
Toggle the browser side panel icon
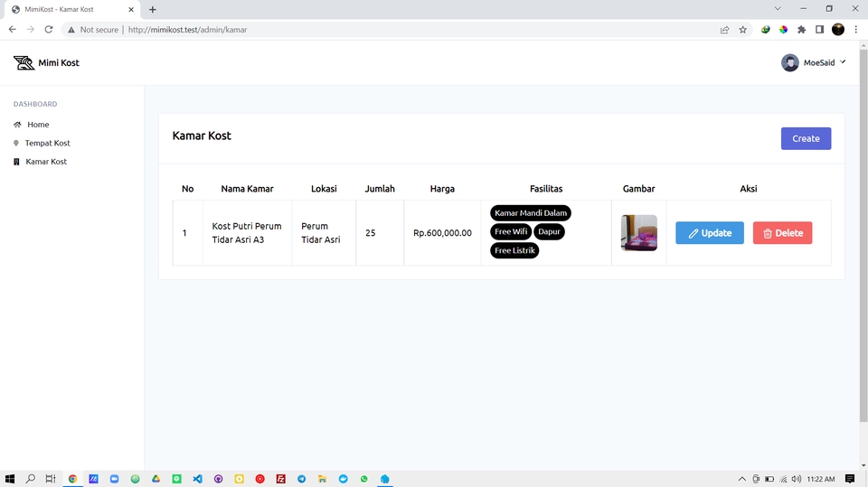click(x=820, y=30)
